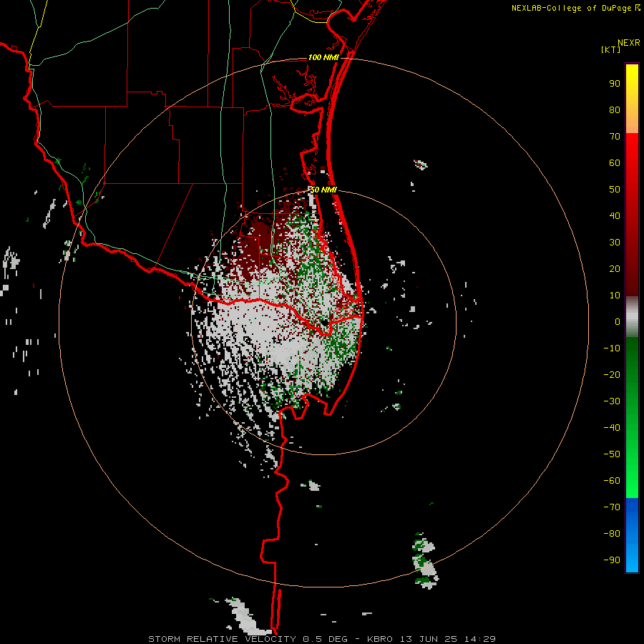Click the 20 value on the velocity scale
644x644 pixels.
coord(615,269)
